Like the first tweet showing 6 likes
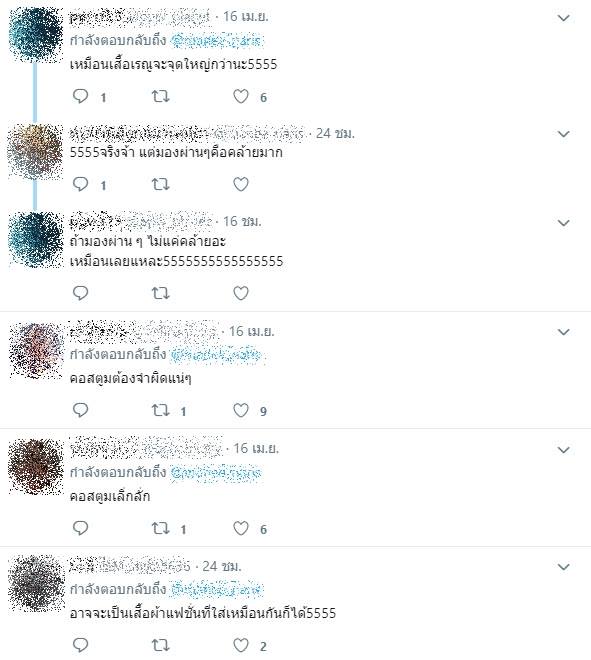Image resolution: width=591 pixels, height=660 pixels. coord(241,96)
